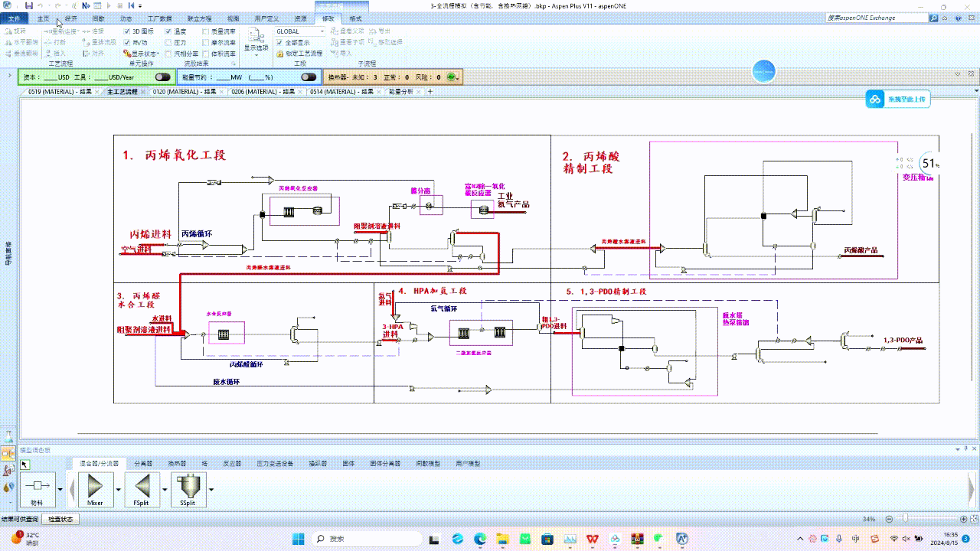Screen dimensions: 980x551
Task: Toggle the 热/功 checkbox
Action: (x=127, y=43)
